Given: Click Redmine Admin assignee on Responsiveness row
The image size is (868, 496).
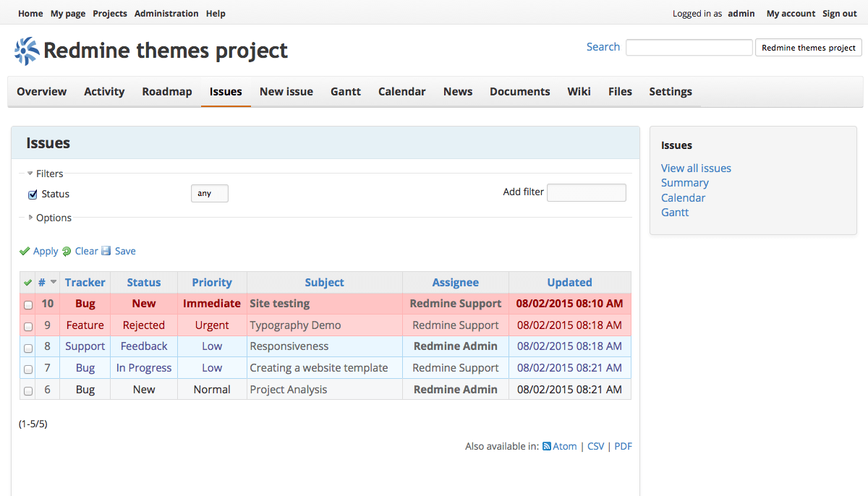Looking at the screenshot, I should [456, 346].
